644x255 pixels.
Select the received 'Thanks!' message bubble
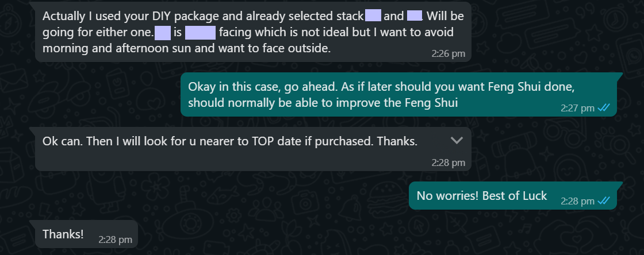(86, 234)
